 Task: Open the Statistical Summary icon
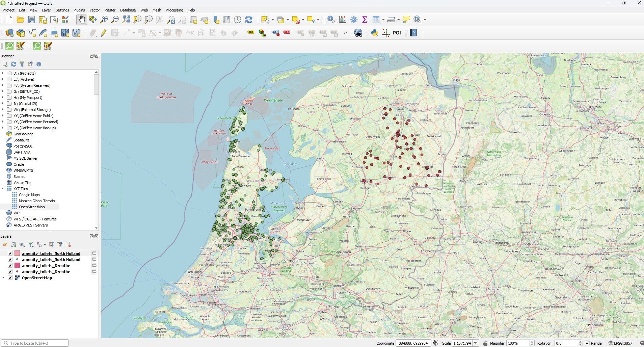(364, 20)
